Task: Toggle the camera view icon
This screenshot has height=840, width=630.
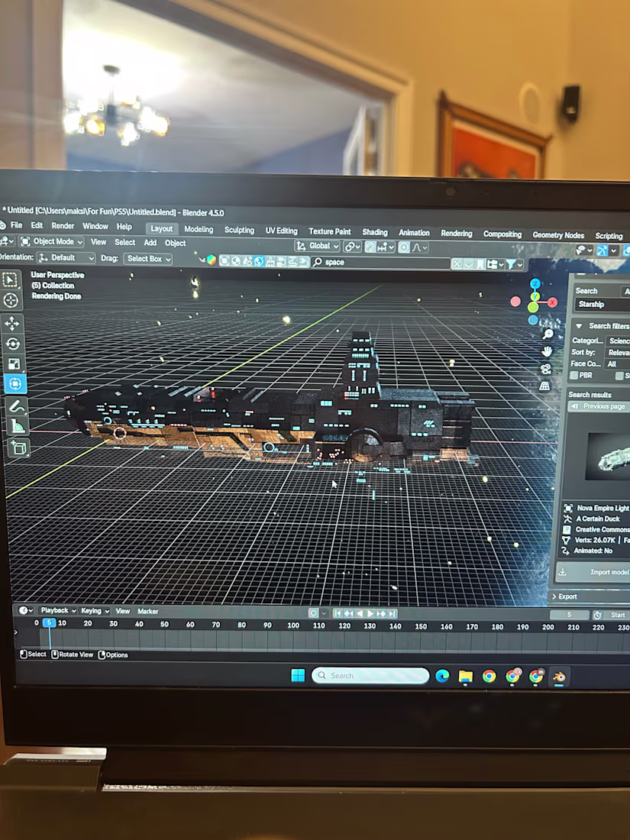Action: pos(545,369)
